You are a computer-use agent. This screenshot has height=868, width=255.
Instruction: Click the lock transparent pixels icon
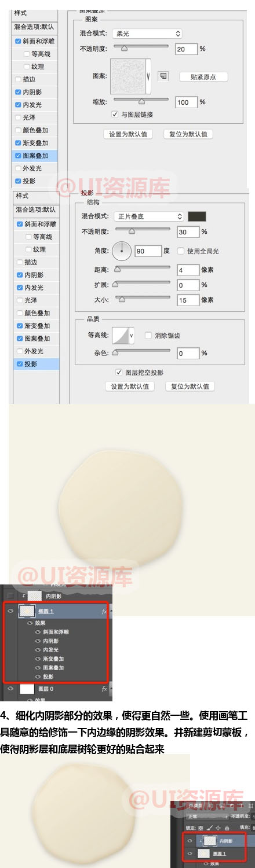click(201, 828)
